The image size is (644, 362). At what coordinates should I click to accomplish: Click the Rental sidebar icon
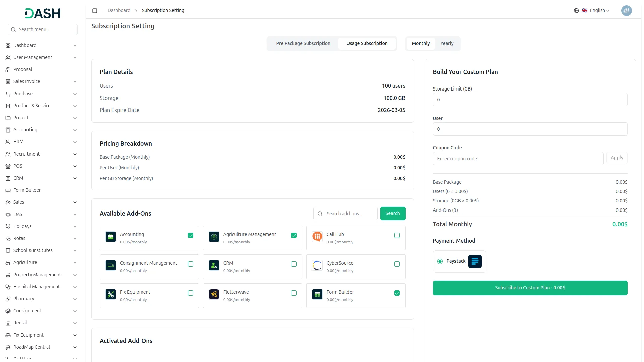click(x=8, y=323)
